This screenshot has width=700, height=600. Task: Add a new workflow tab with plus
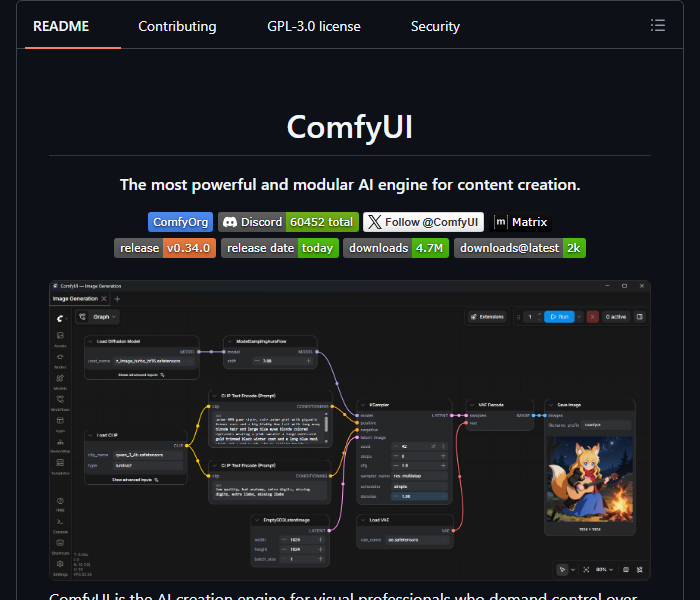[x=117, y=299]
